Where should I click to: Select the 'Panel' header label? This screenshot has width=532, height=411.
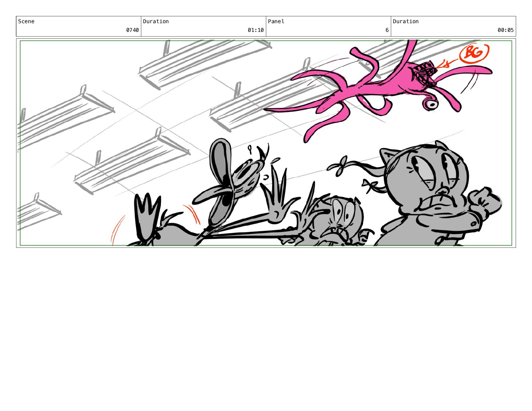point(276,21)
